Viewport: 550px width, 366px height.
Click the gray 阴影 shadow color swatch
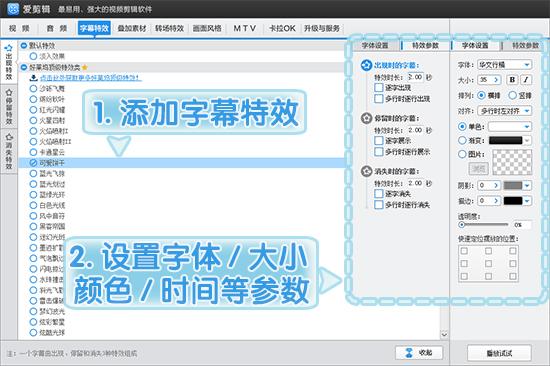513,185
